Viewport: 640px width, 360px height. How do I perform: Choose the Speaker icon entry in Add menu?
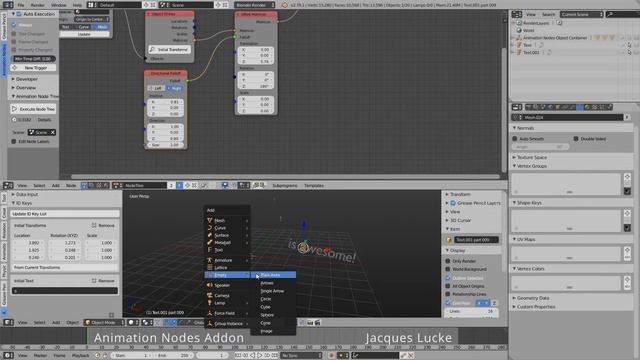point(227,285)
